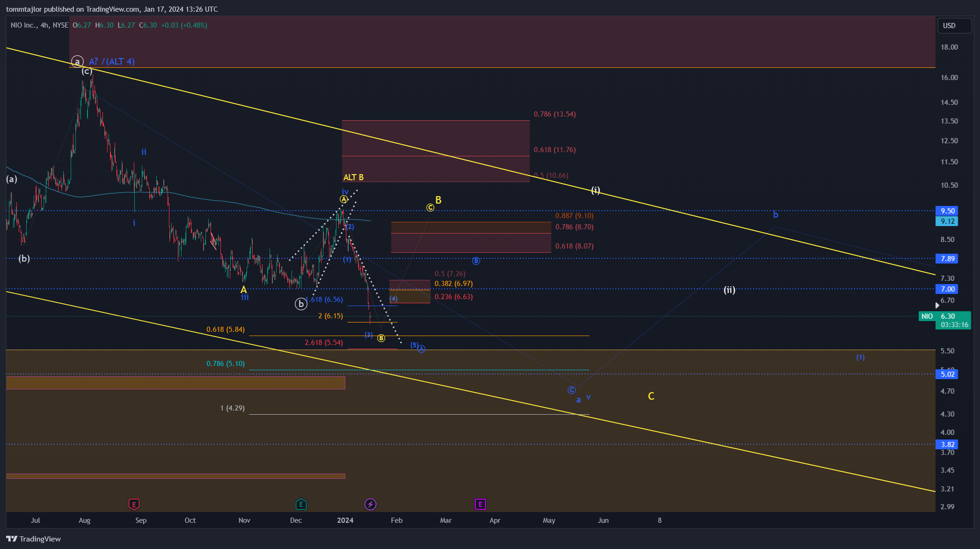Select the 0.887 (9.10) retracement label
Image resolution: width=980 pixels, height=549 pixels.
574,216
